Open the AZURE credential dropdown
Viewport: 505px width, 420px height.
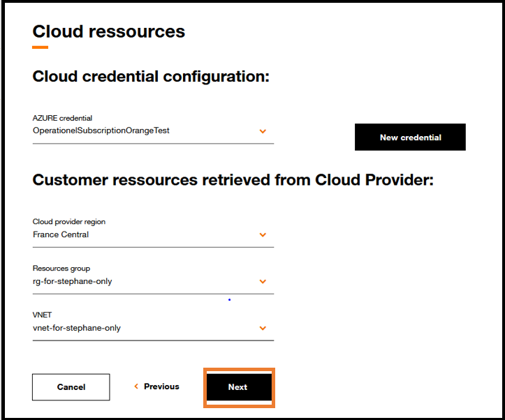(x=153, y=131)
